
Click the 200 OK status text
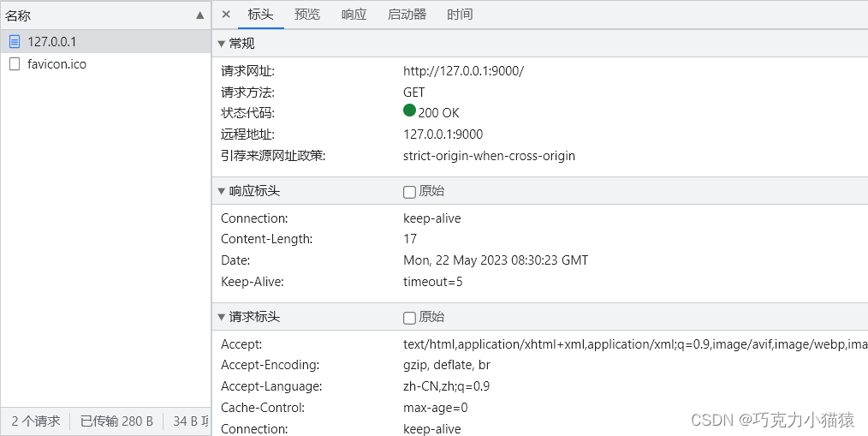(x=438, y=113)
